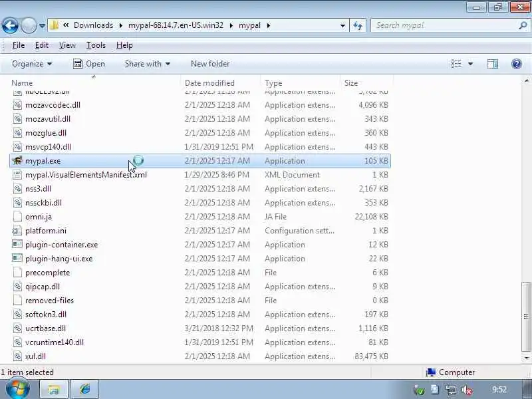The image size is (532, 399).
Task: Select the xul.dll file name
Action: coord(35,356)
